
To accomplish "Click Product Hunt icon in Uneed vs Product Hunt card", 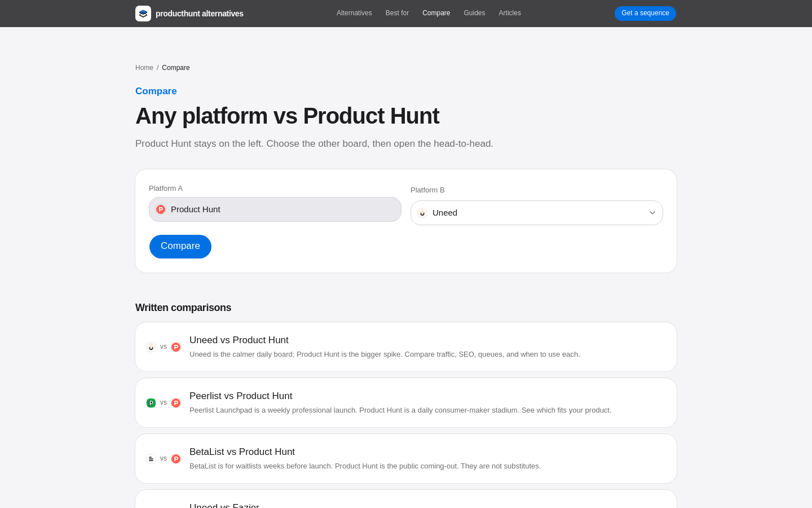I will click(x=176, y=347).
